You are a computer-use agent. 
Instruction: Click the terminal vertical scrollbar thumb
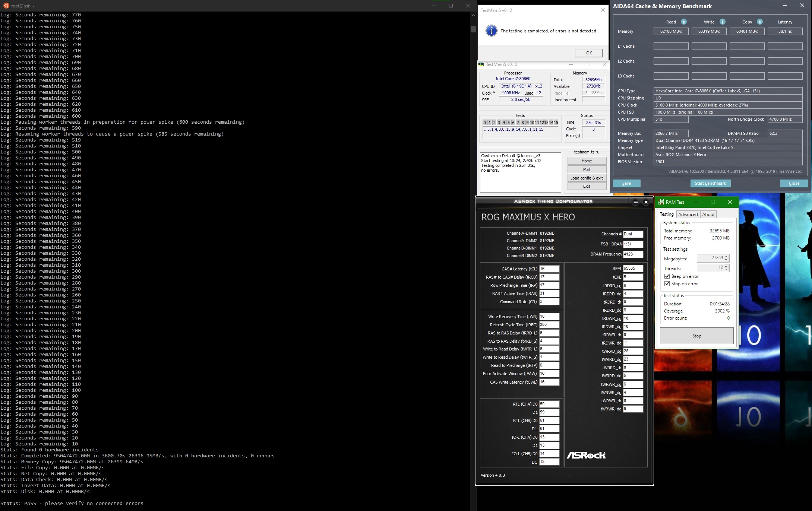pos(473,29)
